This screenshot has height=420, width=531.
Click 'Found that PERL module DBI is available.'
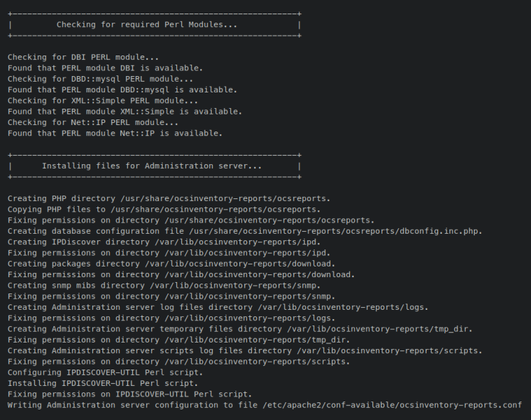pyautogui.click(x=105, y=68)
